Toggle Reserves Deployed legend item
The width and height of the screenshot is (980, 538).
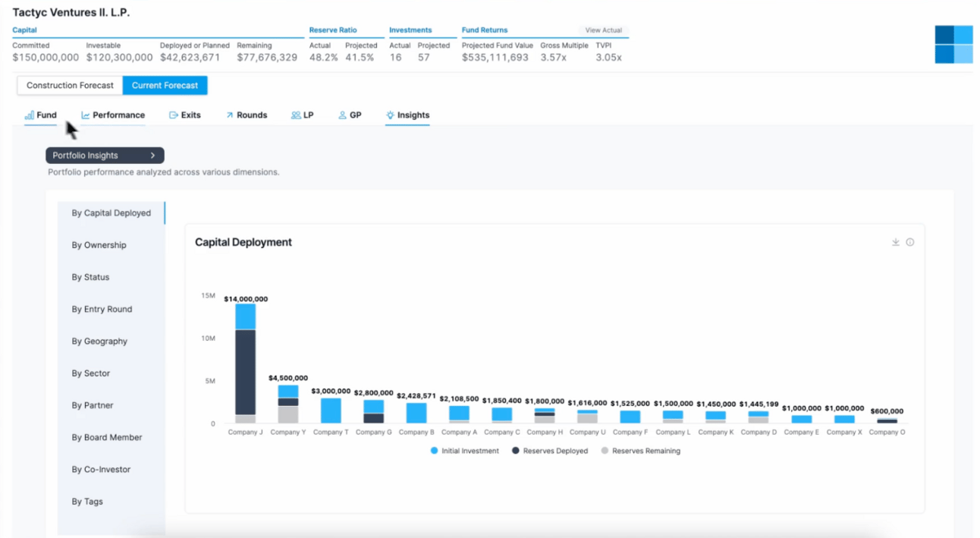[x=549, y=451]
